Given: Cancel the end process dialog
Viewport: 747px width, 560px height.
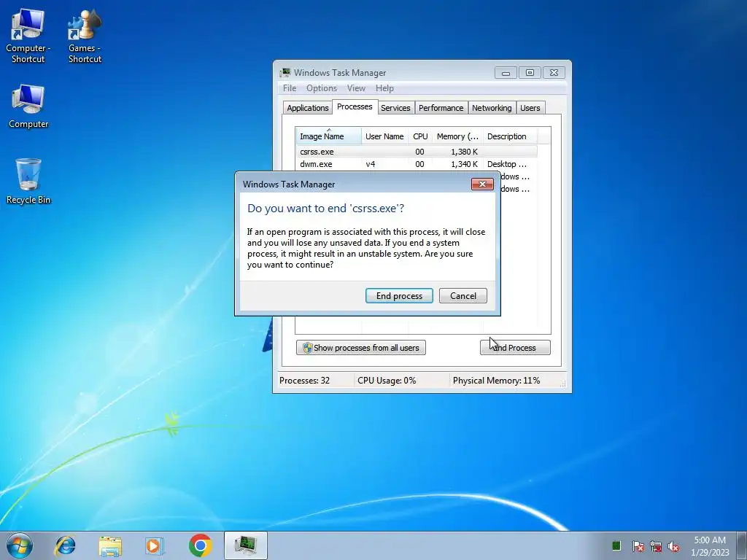Looking at the screenshot, I should pos(463,296).
